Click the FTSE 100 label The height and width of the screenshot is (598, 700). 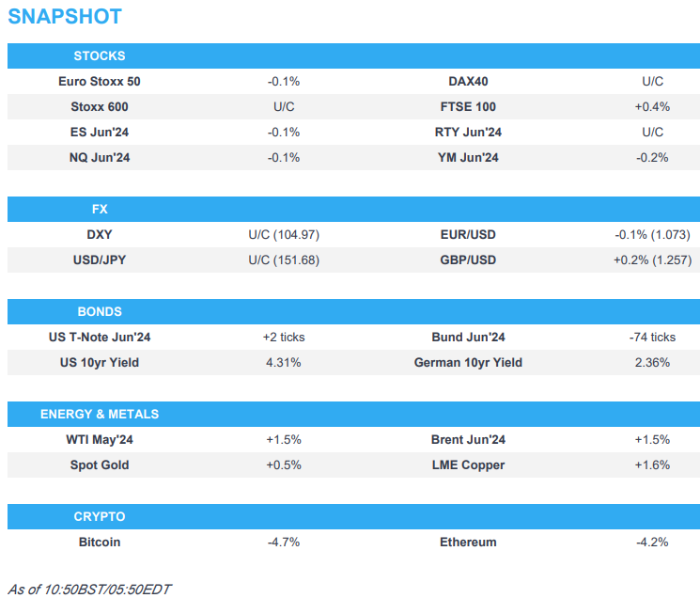pyautogui.click(x=468, y=107)
